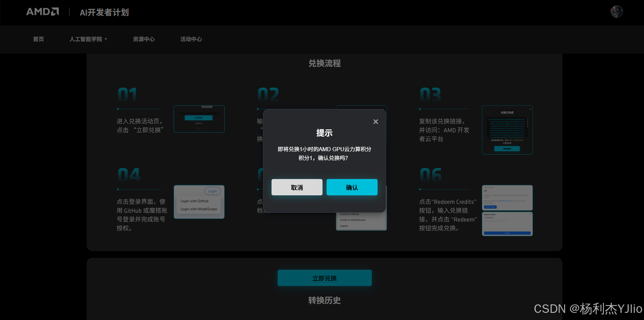Open the step 06 lower Redeem Credits thumbnail
The image size is (644, 320).
[x=507, y=224]
